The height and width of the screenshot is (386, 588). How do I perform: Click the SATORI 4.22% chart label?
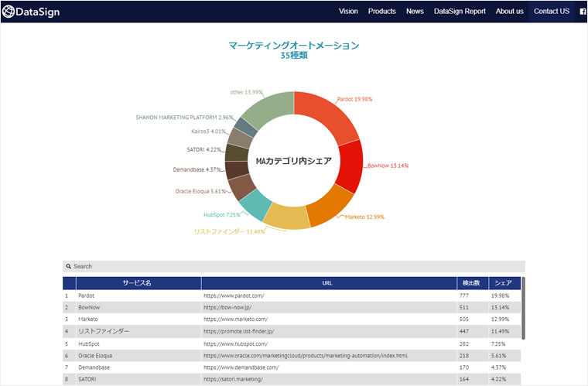(204, 149)
